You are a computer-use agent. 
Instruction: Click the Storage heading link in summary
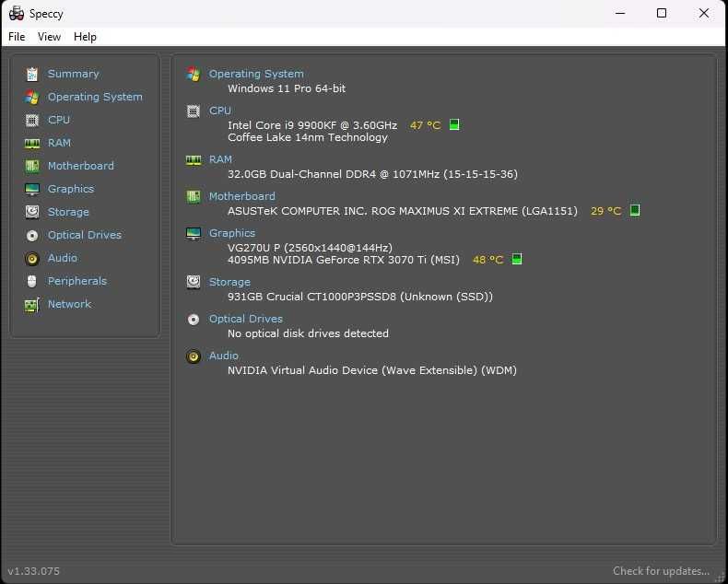click(229, 282)
